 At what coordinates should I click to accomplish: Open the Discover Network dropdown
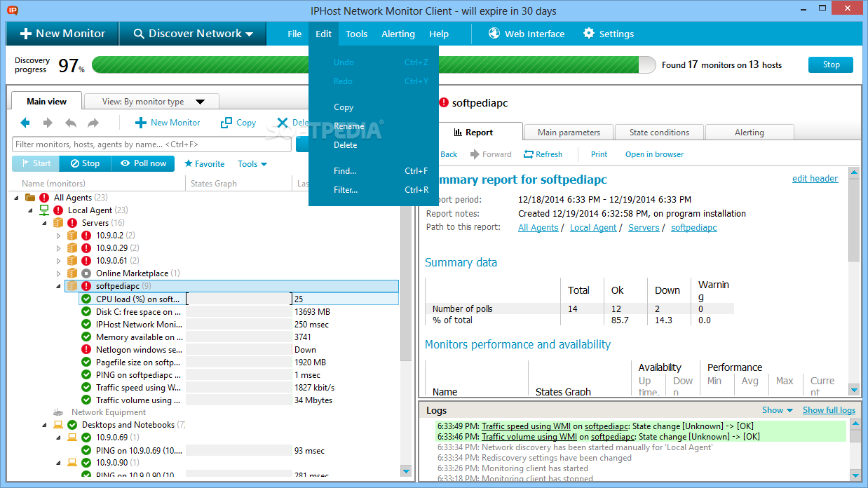click(x=193, y=33)
